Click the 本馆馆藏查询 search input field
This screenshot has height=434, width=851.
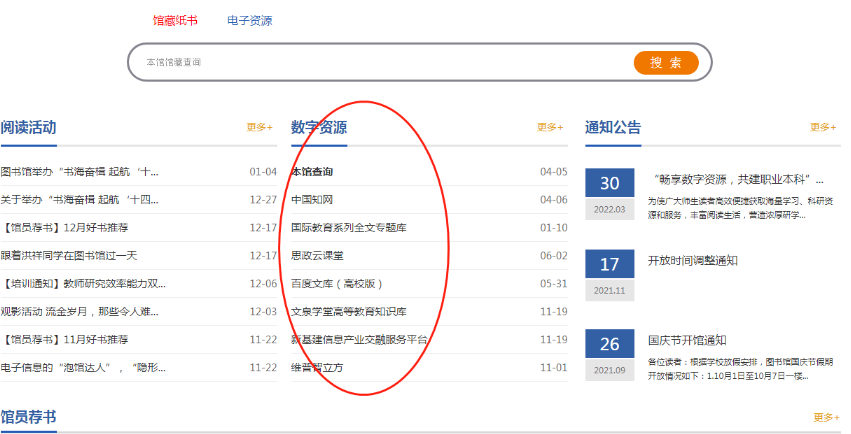380,62
